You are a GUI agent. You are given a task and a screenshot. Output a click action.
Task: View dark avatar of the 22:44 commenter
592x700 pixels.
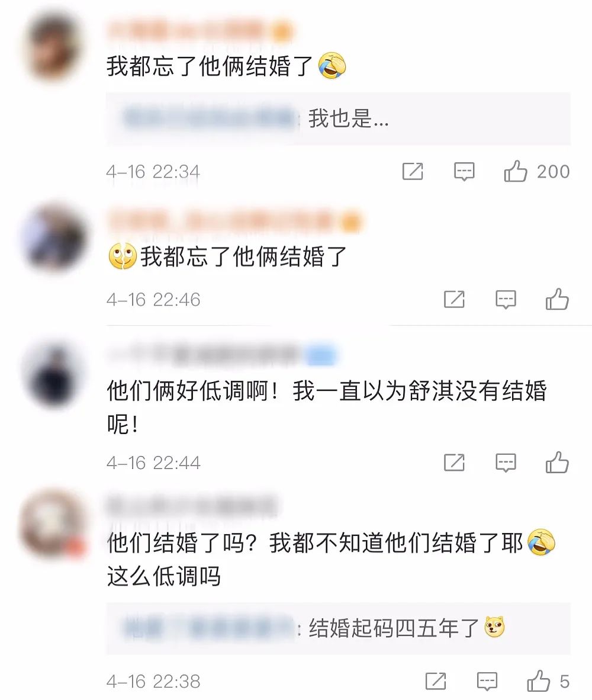(54, 374)
